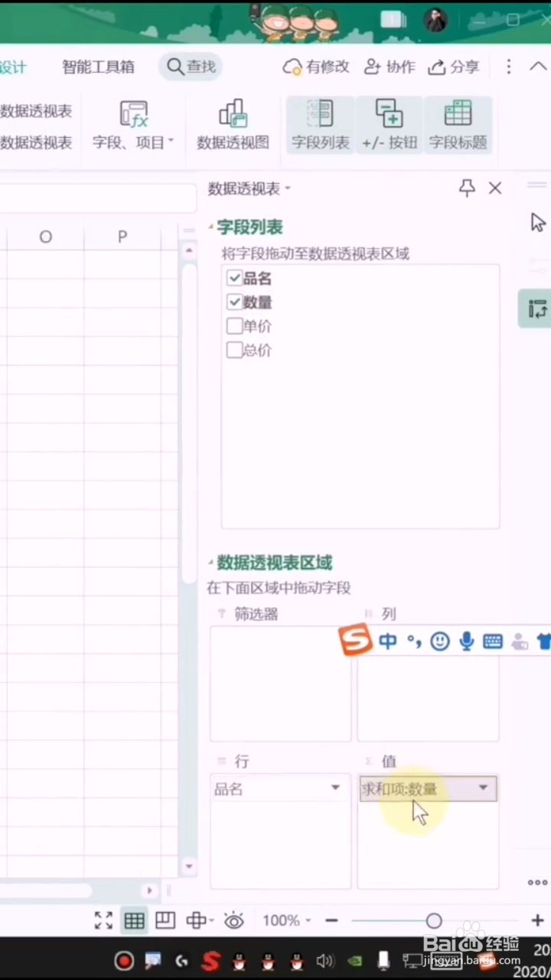Click the Sogou punctuation toggle icon
Viewport: 551px width, 980px height.
tap(414, 641)
